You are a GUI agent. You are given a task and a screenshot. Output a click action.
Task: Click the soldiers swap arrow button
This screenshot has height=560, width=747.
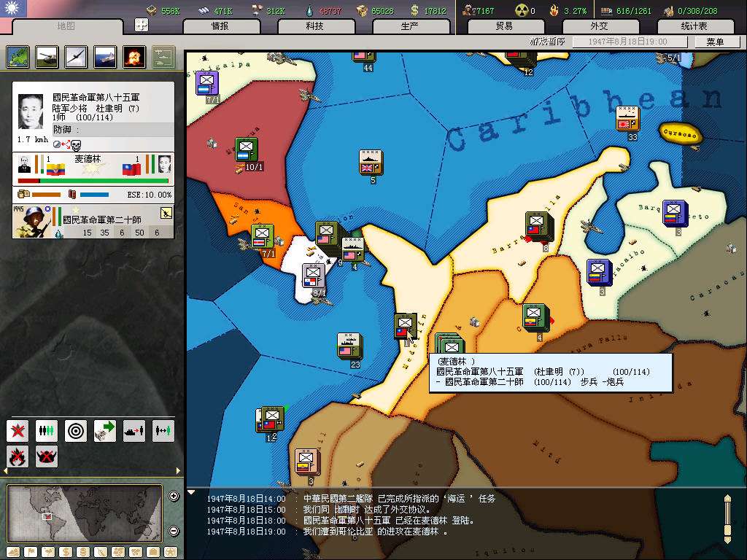(163, 431)
